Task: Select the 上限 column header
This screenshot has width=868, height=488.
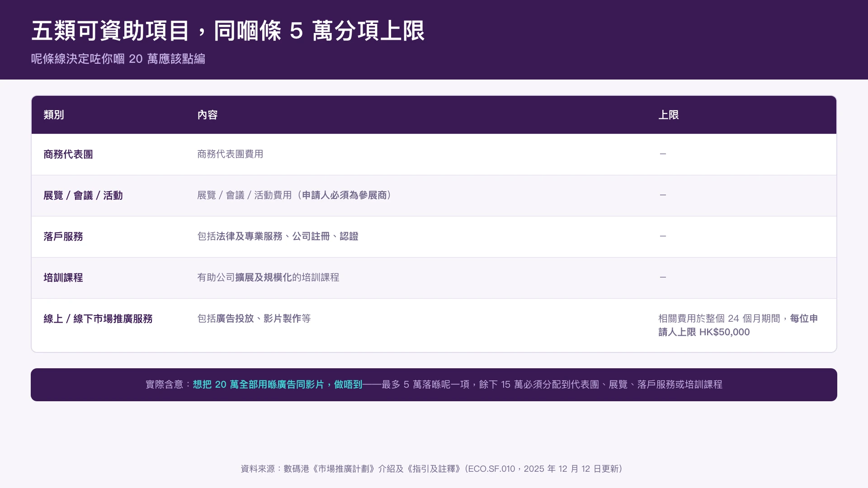Action: pos(669,115)
